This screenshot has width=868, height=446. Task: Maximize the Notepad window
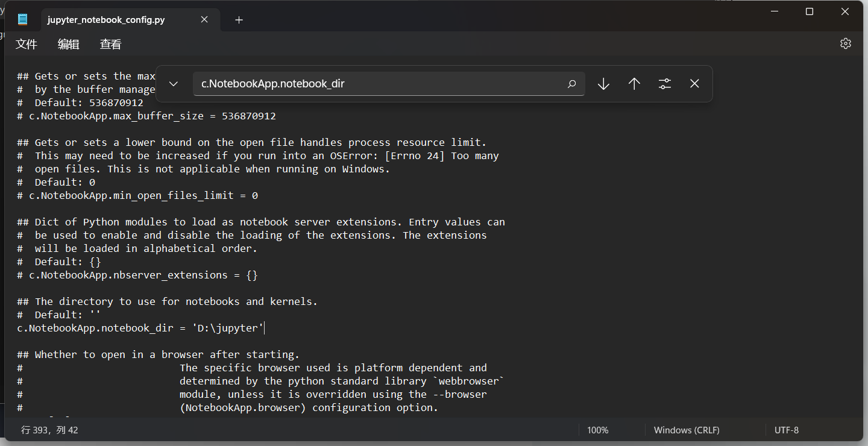click(810, 11)
